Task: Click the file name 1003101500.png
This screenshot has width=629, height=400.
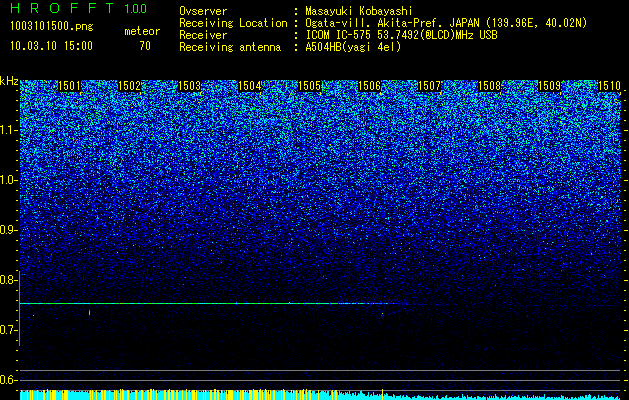Action: click(x=52, y=27)
